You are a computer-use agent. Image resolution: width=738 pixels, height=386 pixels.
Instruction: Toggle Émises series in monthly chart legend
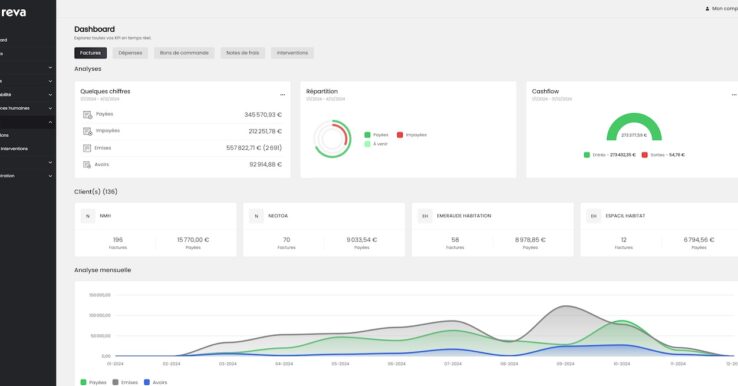click(125, 382)
